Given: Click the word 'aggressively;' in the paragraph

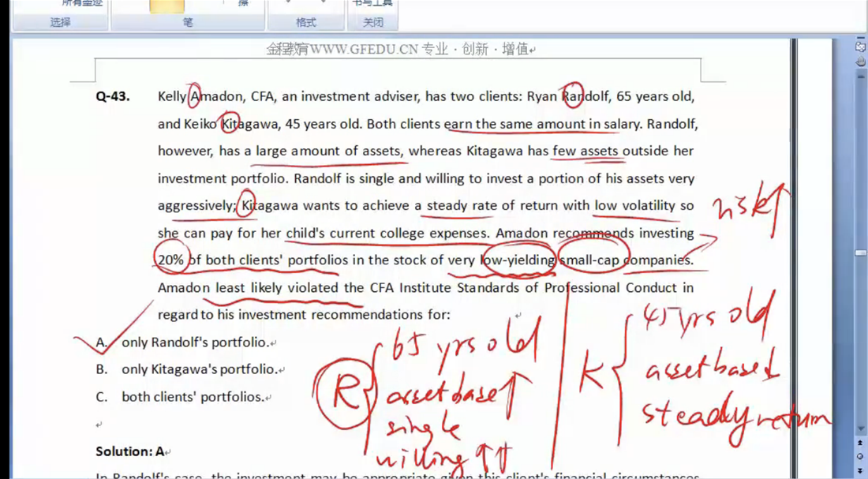Looking at the screenshot, I should (x=197, y=206).
